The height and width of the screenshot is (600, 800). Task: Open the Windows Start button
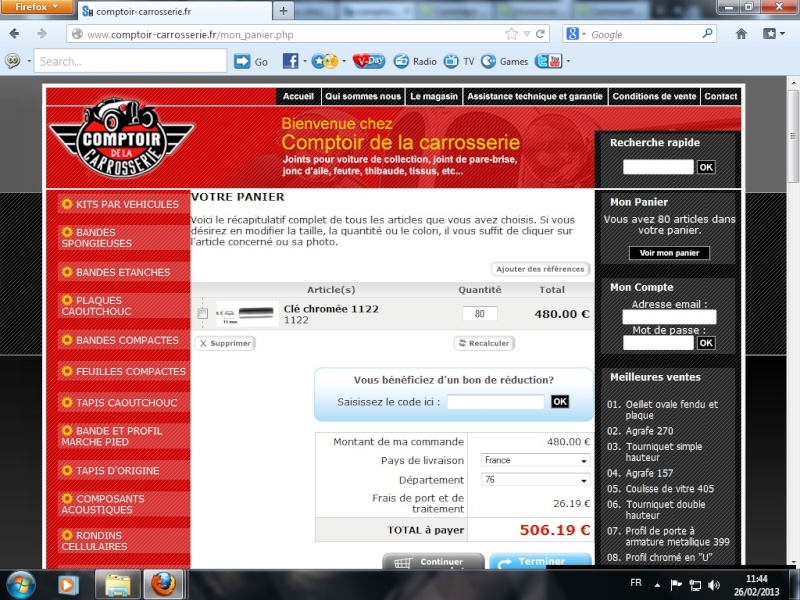[x=20, y=585]
